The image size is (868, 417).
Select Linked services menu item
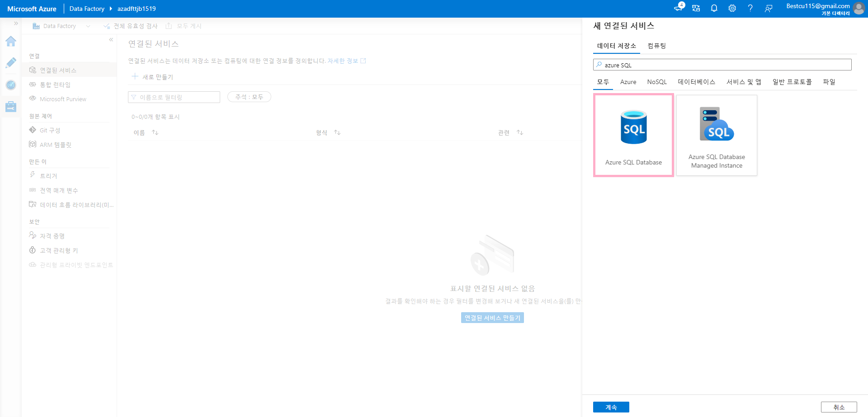pyautogui.click(x=69, y=70)
